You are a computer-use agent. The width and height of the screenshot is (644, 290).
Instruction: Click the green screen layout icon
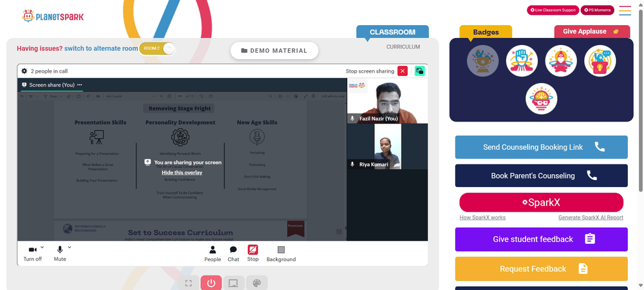[x=419, y=71]
